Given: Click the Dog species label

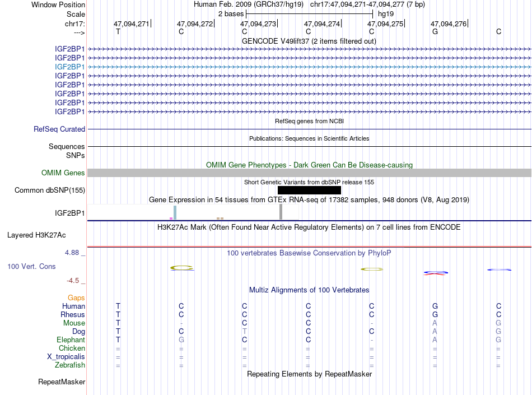Looking at the screenshot, I should pyautogui.click(x=78, y=332).
